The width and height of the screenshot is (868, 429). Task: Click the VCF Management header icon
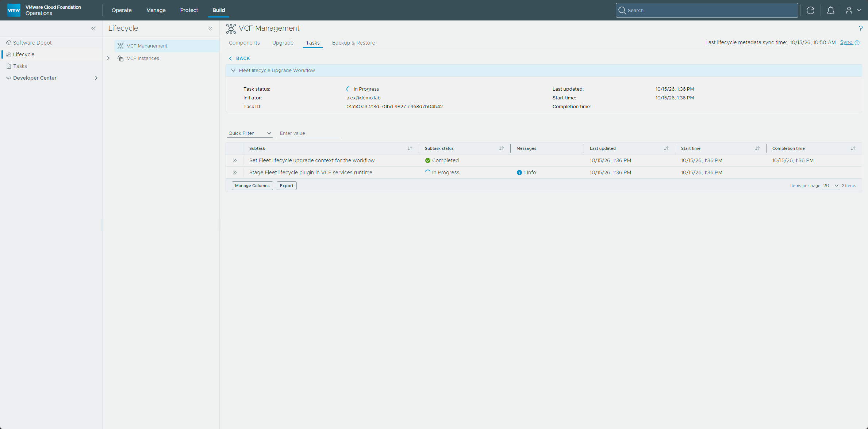click(231, 29)
